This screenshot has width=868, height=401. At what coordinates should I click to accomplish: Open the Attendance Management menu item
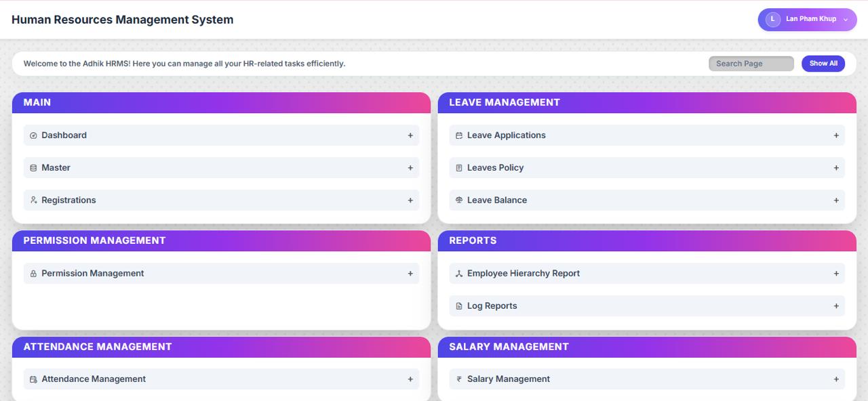coord(94,379)
